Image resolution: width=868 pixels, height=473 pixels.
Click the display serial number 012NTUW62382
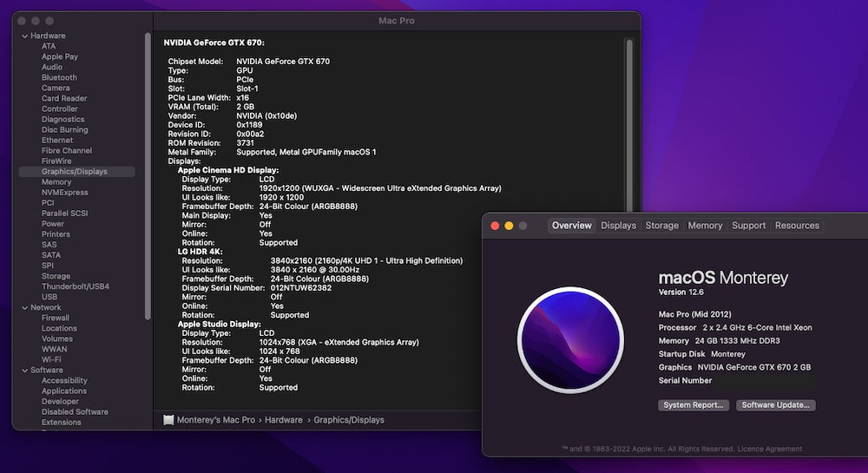(x=301, y=288)
